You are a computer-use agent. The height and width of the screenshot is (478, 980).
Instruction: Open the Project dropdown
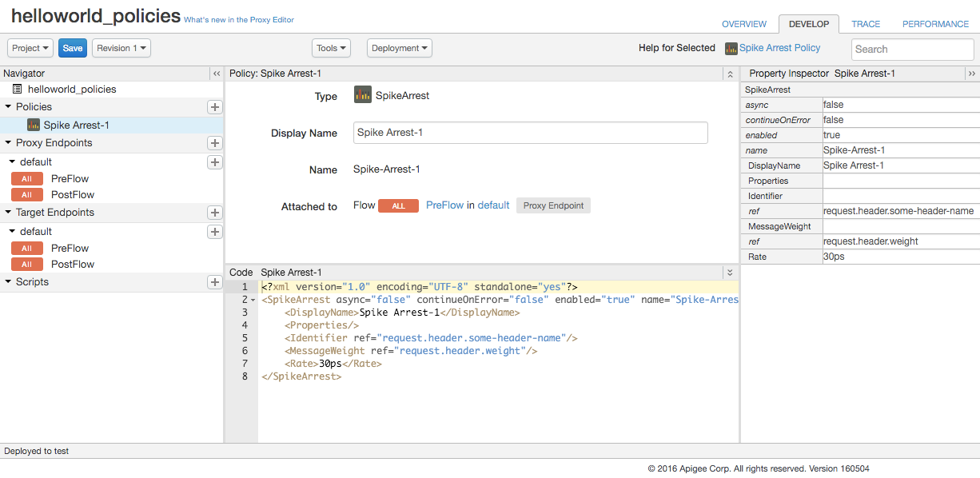pos(30,48)
